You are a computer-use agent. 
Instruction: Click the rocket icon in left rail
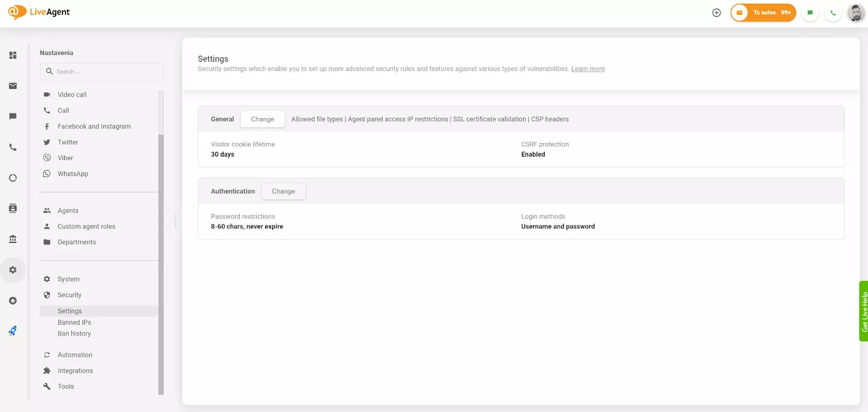tap(13, 331)
